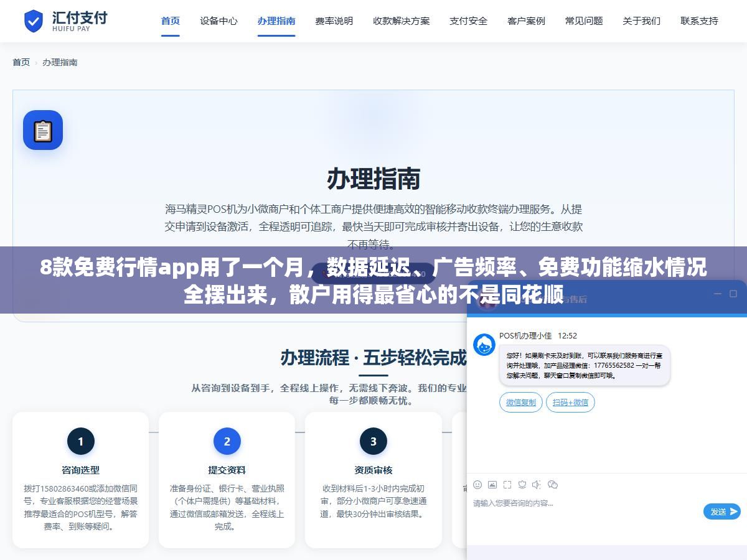The width and height of the screenshot is (747, 560).
Task: Click the 办理指南 breadcrumb text
Action: coord(60,62)
